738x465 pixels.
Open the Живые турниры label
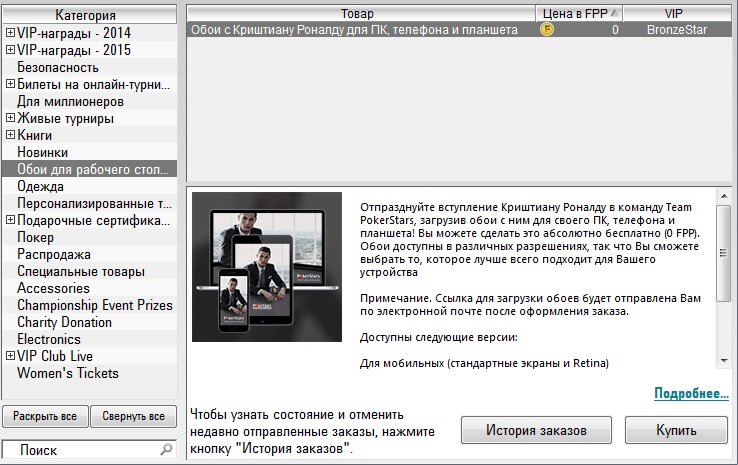tap(65, 118)
